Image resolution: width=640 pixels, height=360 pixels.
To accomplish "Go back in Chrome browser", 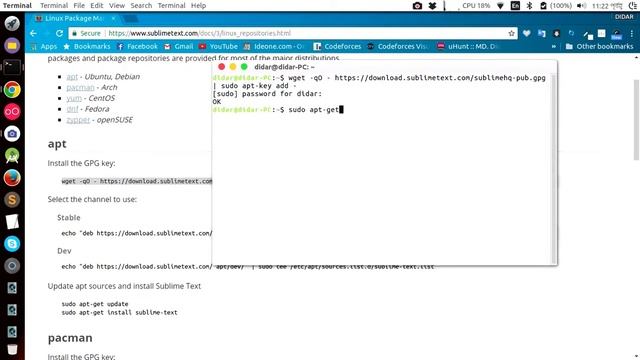I will tap(33, 33).
